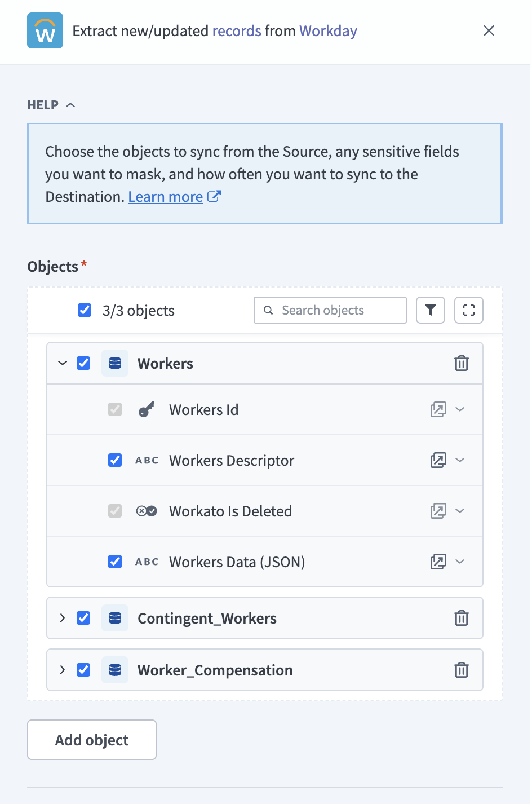
Task: Expand objects list to fullscreen
Action: pyautogui.click(x=469, y=310)
